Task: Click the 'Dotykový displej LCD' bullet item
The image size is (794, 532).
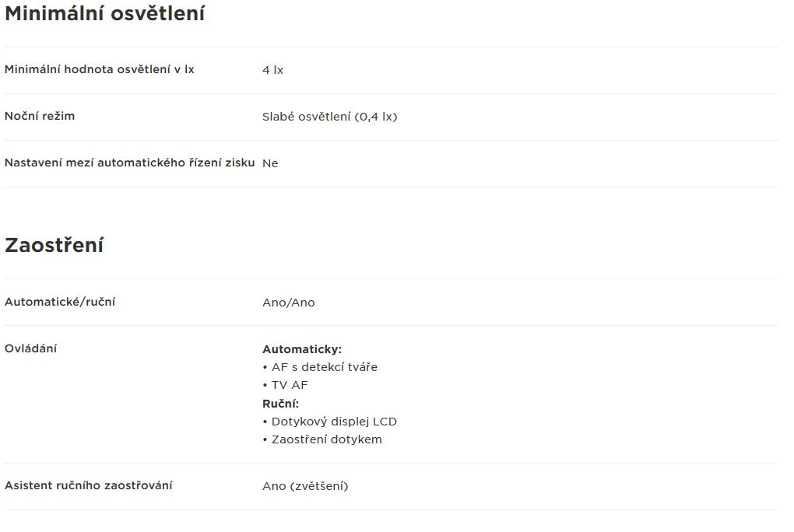Action: tap(329, 422)
